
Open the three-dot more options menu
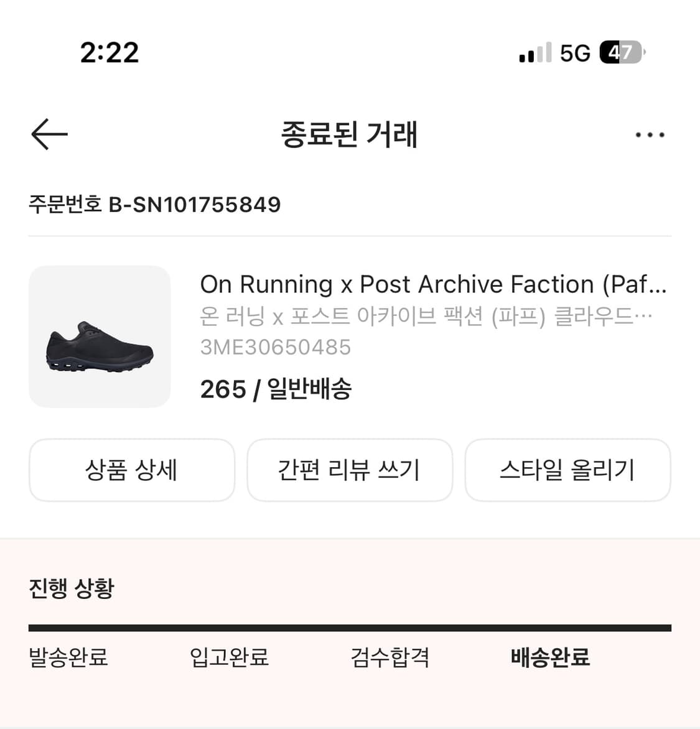pyautogui.click(x=650, y=135)
